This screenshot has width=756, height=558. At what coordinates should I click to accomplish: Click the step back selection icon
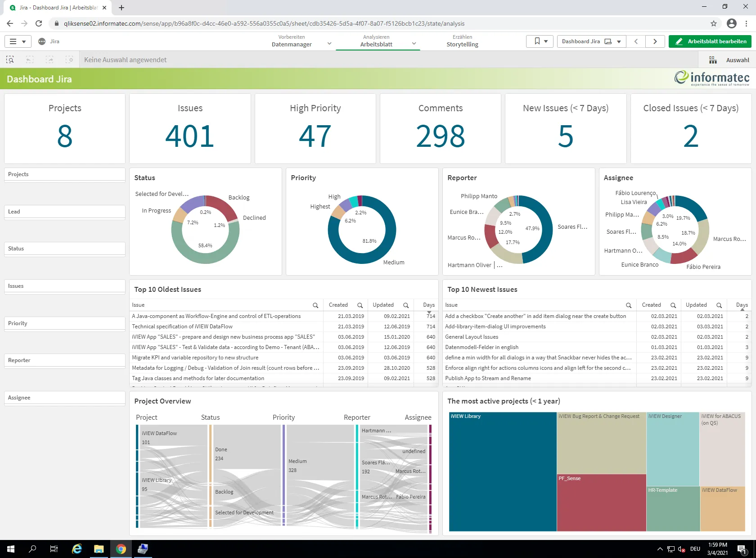[30, 59]
